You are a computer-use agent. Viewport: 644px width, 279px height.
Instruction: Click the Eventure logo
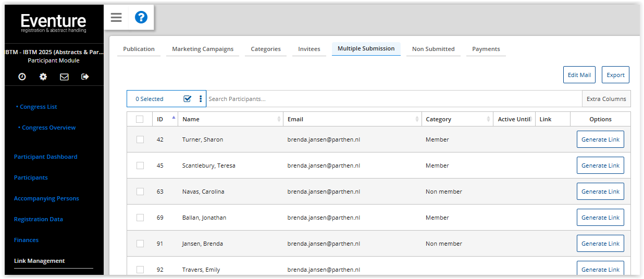(x=54, y=23)
